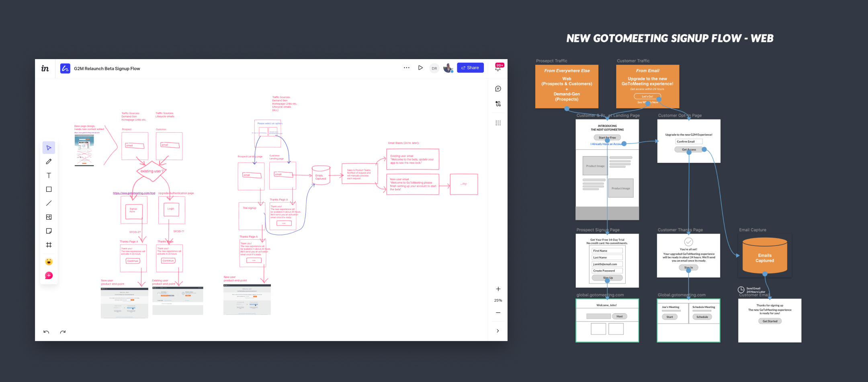
Task: Zoom in with the plus icon
Action: tap(498, 289)
